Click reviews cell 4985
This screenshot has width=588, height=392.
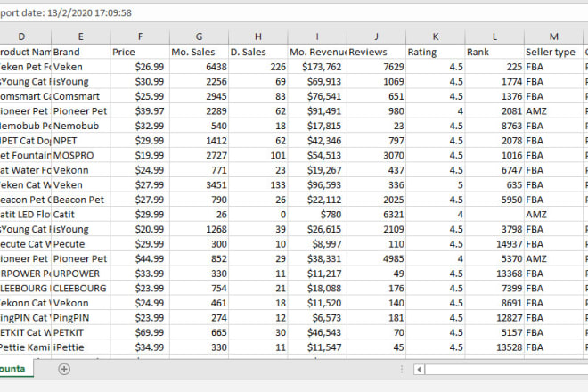coord(377,259)
